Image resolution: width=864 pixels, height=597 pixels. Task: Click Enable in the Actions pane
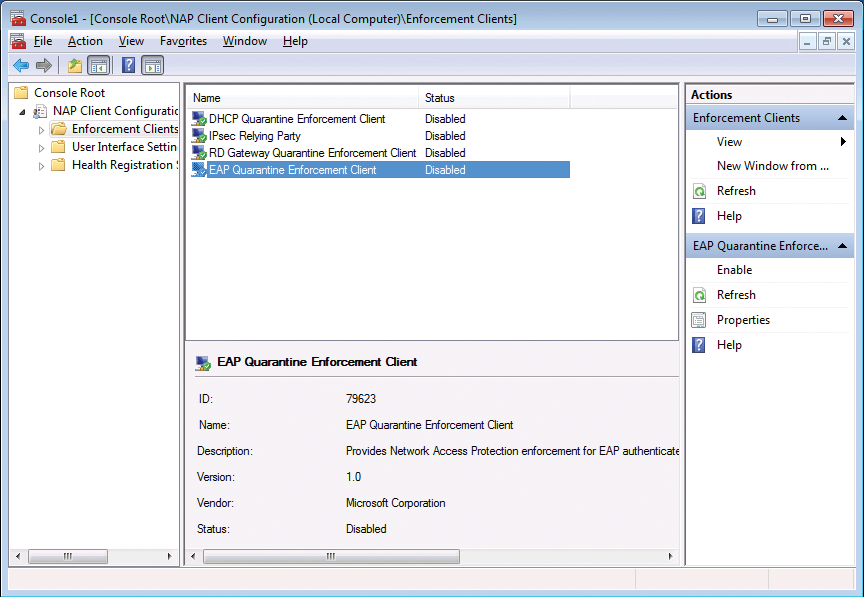click(x=734, y=270)
